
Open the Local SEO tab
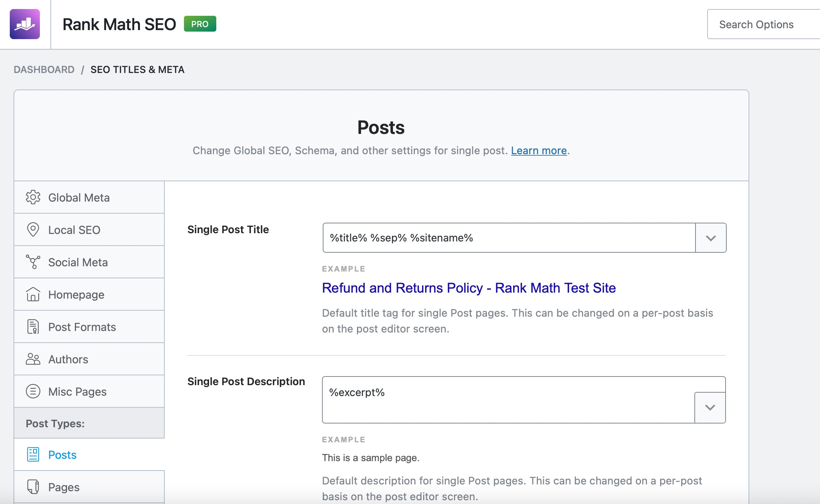point(89,230)
